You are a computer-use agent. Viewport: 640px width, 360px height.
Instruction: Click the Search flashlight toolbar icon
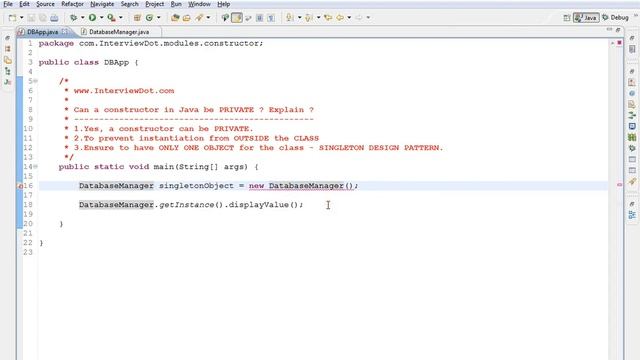199,18
